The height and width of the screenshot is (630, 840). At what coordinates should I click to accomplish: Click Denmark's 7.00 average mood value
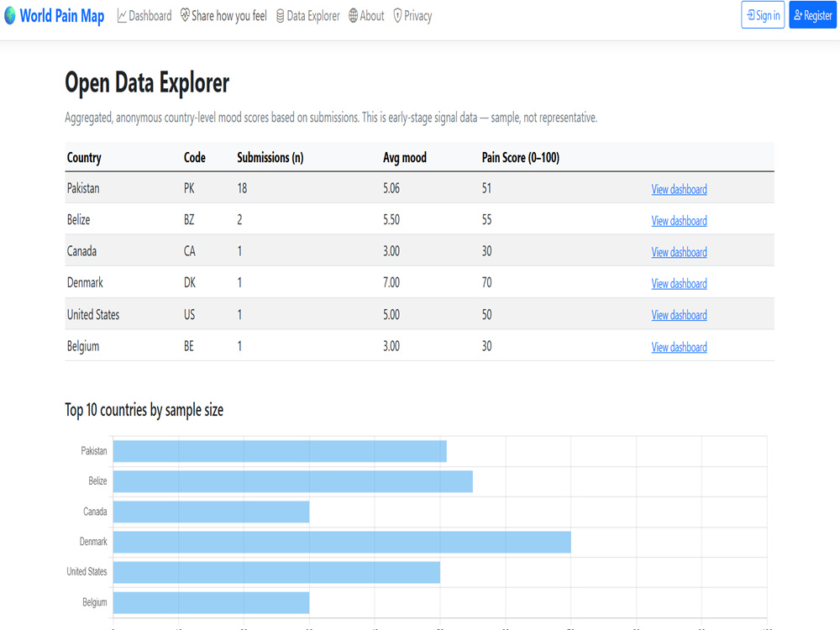(x=391, y=283)
